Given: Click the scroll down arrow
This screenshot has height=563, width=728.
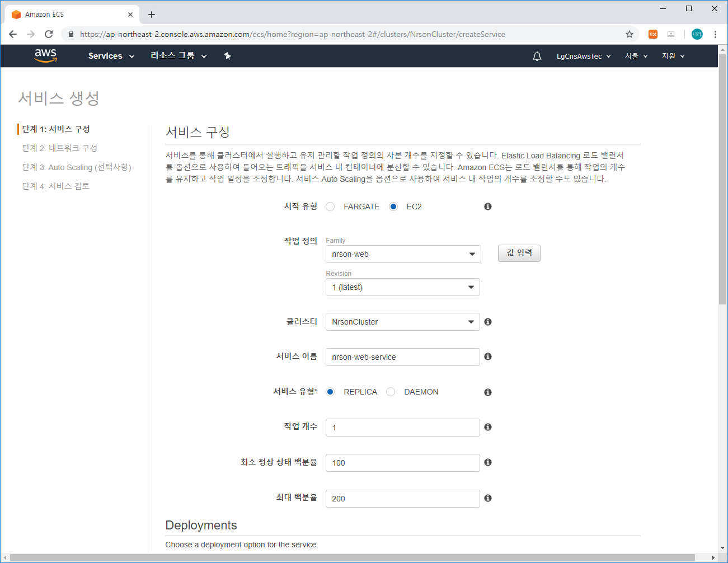Looking at the screenshot, I should tap(722, 548).
